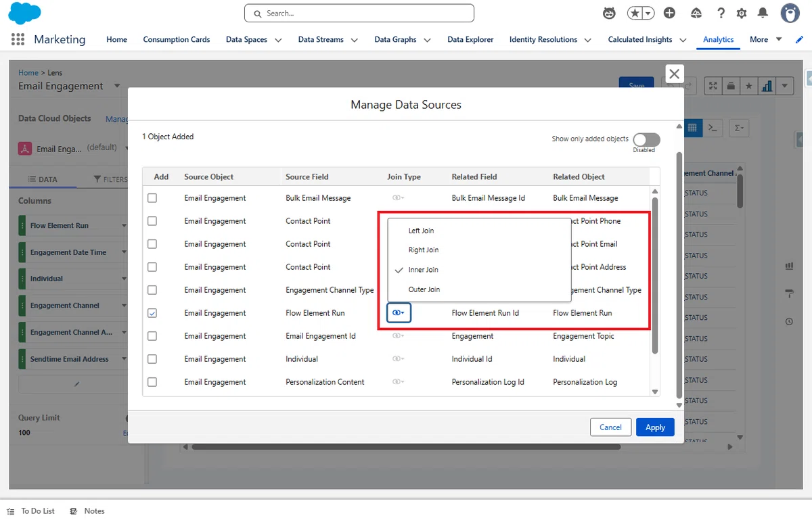Expand the Calculated Insights nav chevron
The image size is (812, 520).
pyautogui.click(x=683, y=40)
